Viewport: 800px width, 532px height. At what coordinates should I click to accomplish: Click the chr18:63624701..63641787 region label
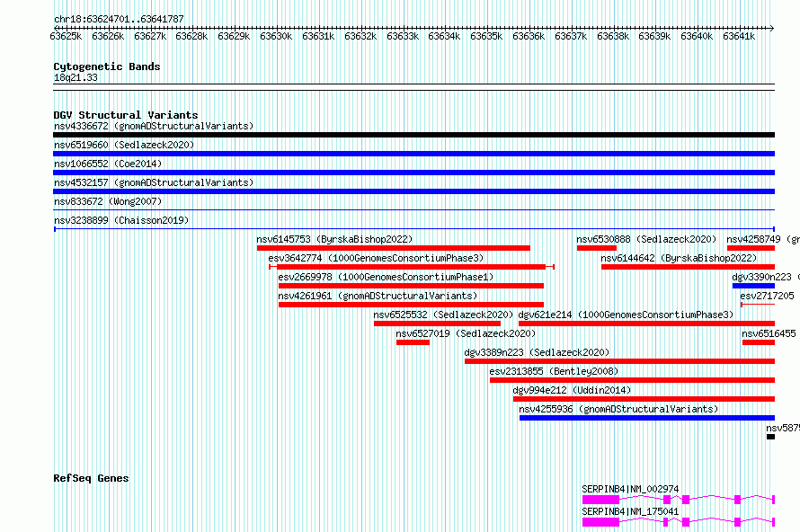click(119, 19)
